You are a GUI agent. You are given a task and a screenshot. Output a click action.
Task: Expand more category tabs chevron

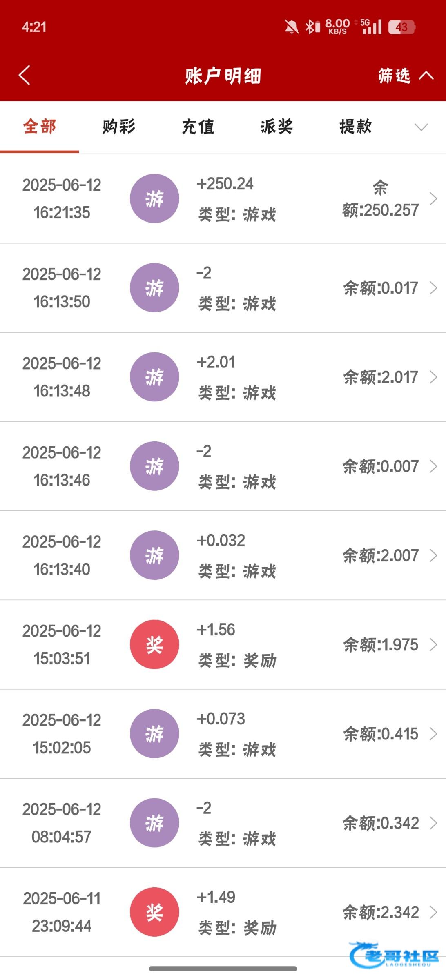click(x=421, y=127)
